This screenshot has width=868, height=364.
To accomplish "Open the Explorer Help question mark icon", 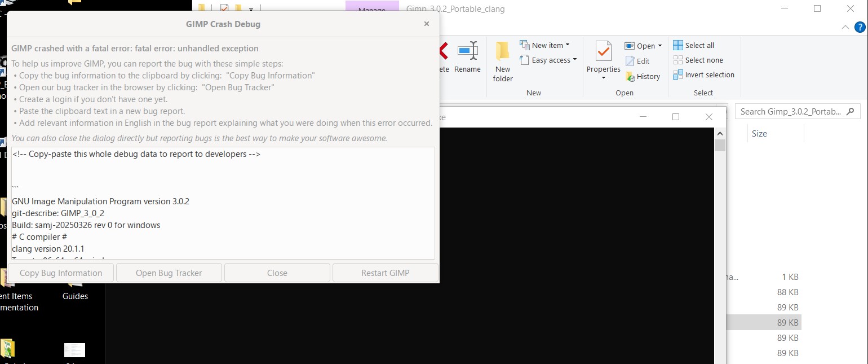I will tap(860, 27).
